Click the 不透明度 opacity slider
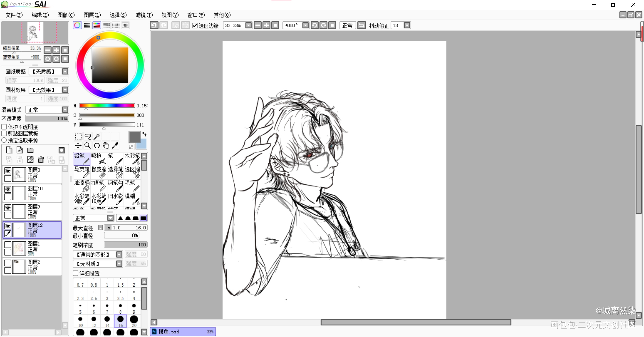644x337 pixels. 47,118
